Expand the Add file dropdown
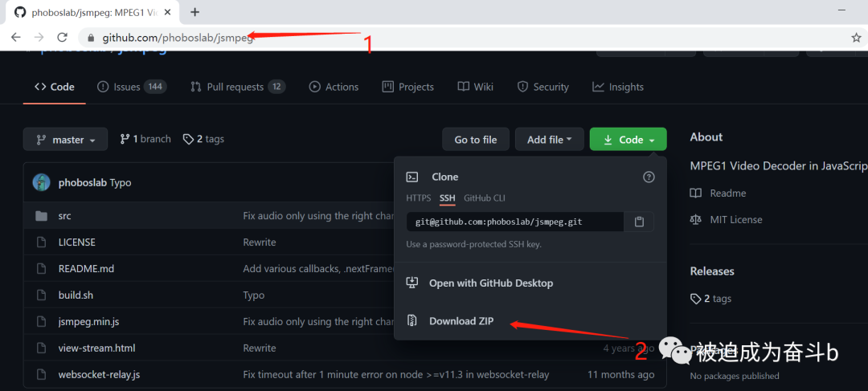This screenshot has width=868, height=391. [549, 140]
